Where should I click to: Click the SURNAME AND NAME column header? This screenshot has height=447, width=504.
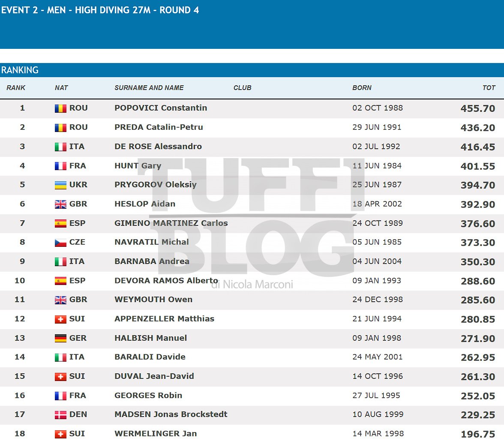click(149, 88)
